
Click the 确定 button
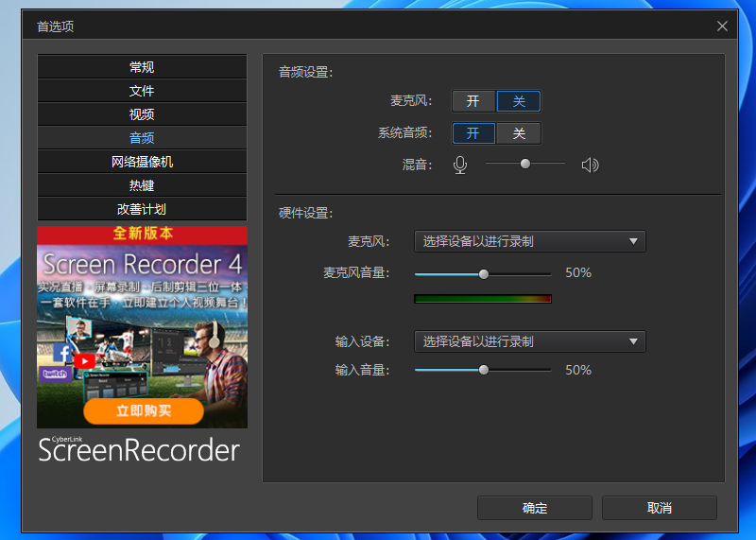click(x=535, y=508)
